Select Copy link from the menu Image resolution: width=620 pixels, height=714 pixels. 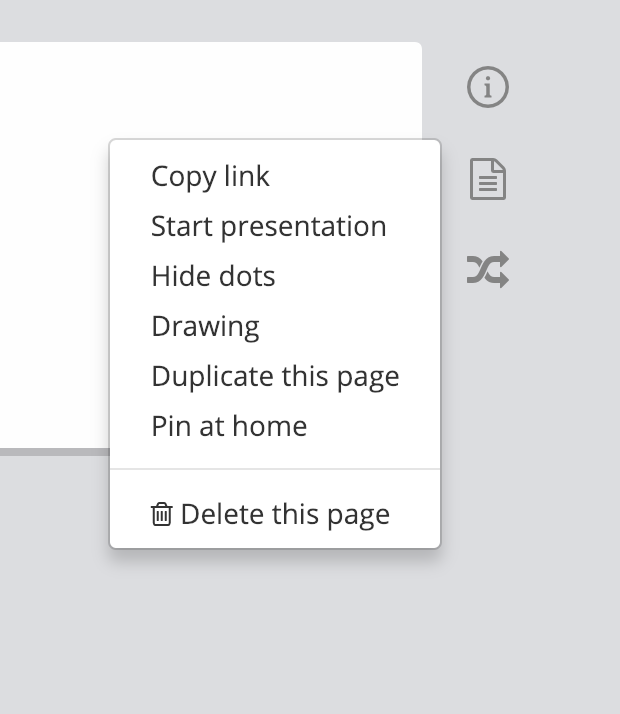[210, 176]
